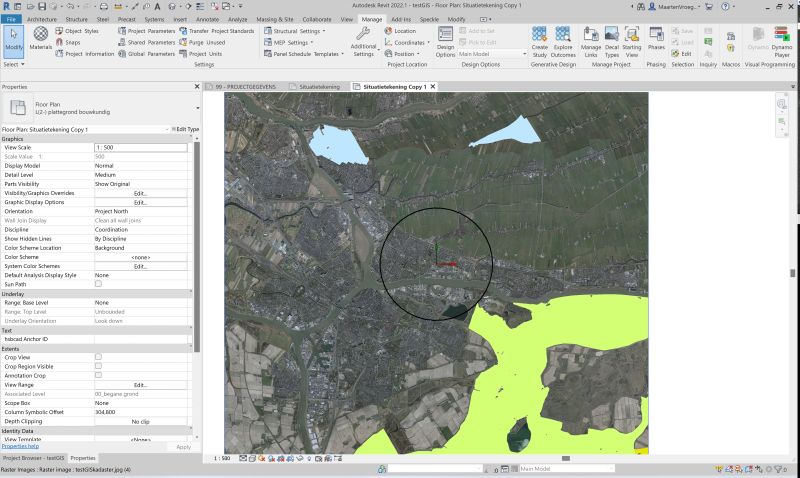Open the Properties type selector dropdown
This screenshot has width=800, height=478.
tap(197, 108)
